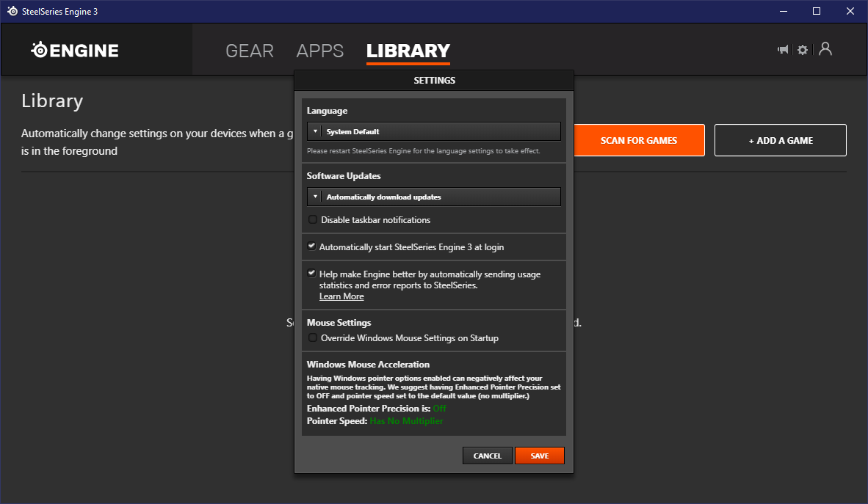This screenshot has width=868, height=504.
Task: Click the + ADD A GAME button
Action: (781, 141)
